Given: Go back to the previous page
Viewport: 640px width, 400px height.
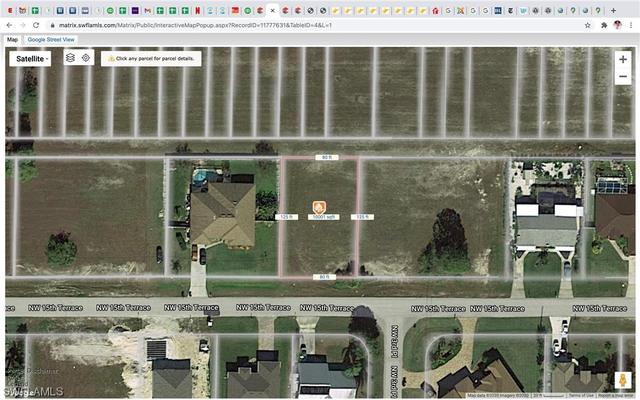Looking at the screenshot, I should [x=9, y=24].
